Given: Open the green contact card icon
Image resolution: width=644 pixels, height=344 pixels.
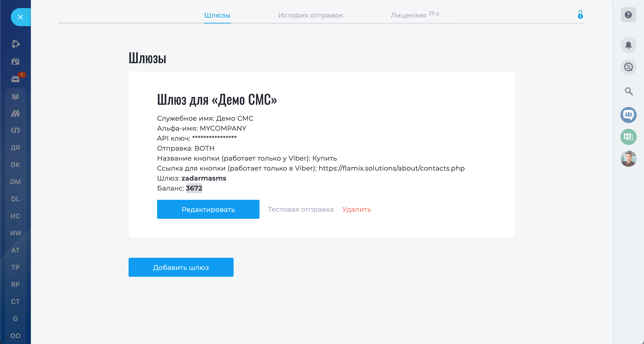Looking at the screenshot, I should click(628, 137).
